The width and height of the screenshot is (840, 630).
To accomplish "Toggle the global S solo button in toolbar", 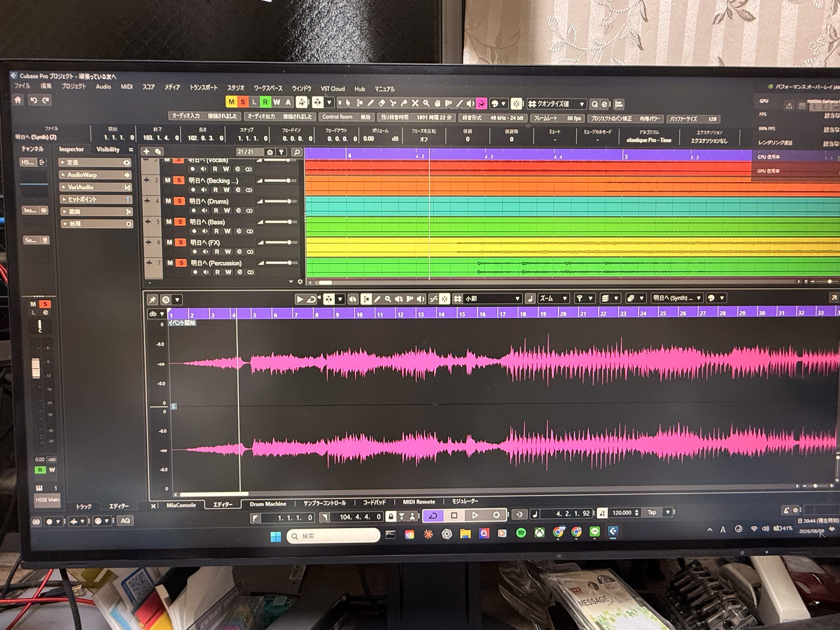I will 243,102.
